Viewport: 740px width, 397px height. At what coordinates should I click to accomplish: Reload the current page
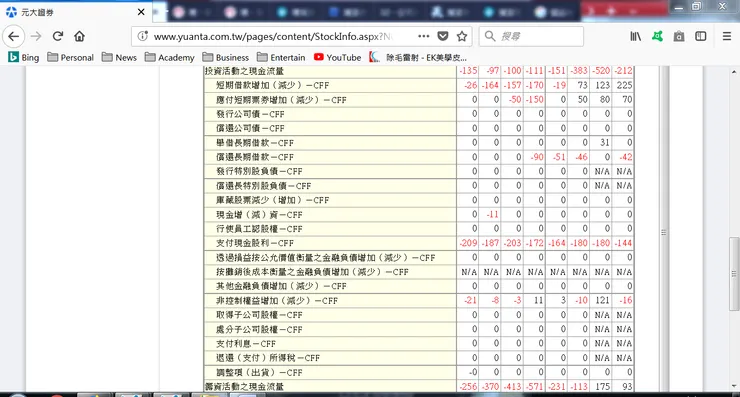(x=58, y=36)
